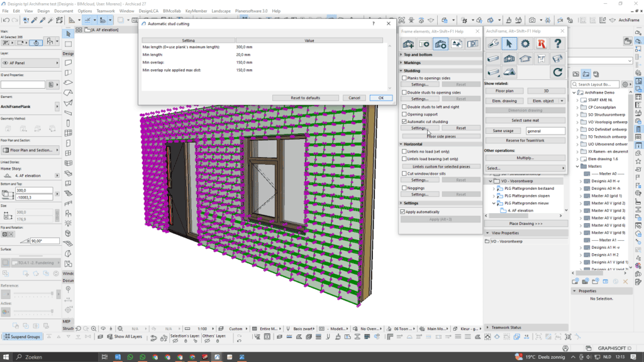Click the zoom magnifier icon in bottom bar
Viewport: 644px width, 362px height.
pyautogui.click(x=94, y=329)
